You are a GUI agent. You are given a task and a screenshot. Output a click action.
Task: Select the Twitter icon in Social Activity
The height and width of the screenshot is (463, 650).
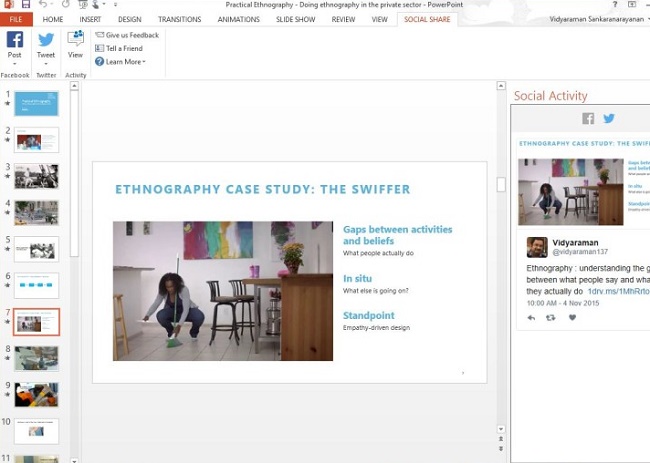(609, 119)
